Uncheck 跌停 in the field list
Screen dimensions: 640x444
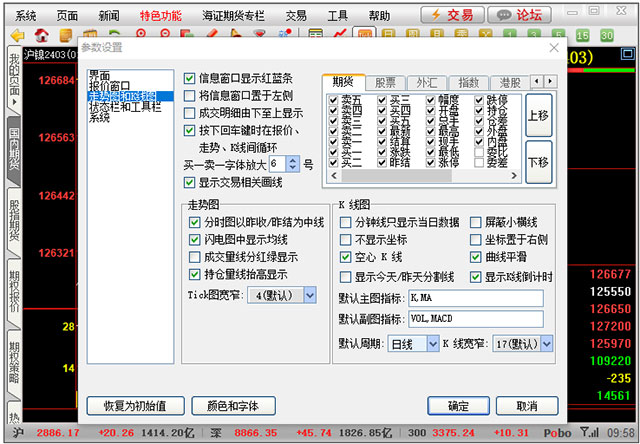(479, 100)
